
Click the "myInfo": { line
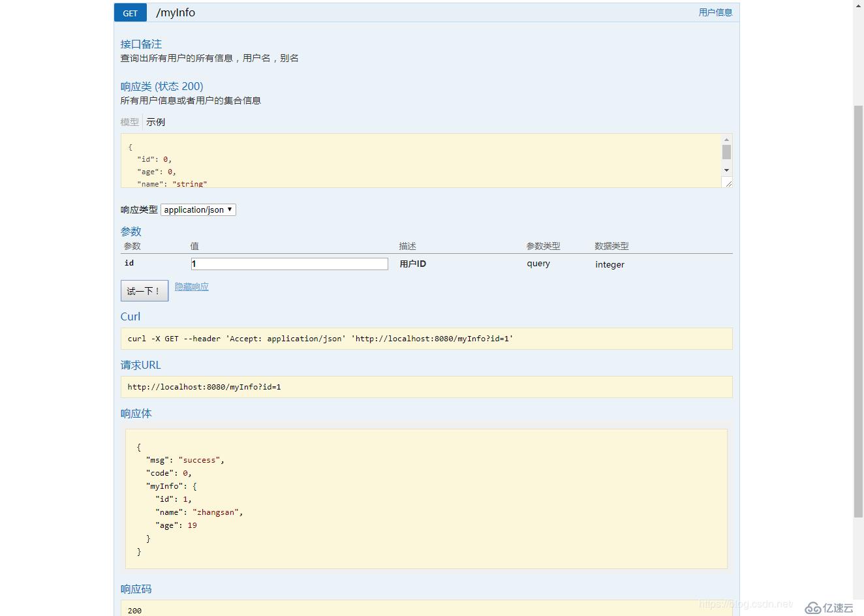coord(172,486)
